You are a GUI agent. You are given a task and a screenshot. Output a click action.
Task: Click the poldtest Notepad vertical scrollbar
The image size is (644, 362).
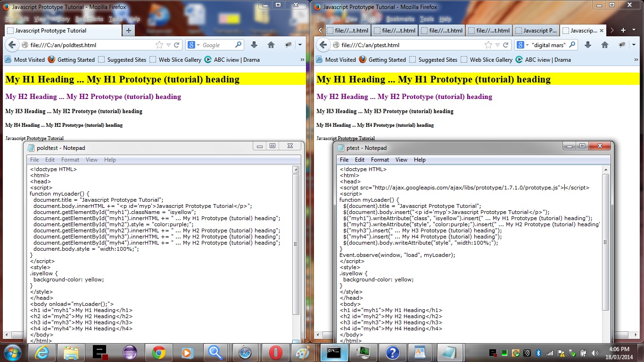pyautogui.click(x=296, y=244)
